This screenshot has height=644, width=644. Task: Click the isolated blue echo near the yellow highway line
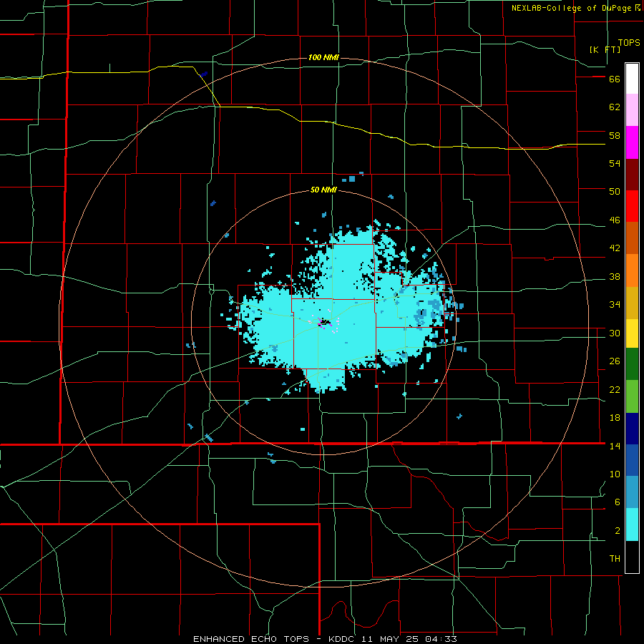204,74
